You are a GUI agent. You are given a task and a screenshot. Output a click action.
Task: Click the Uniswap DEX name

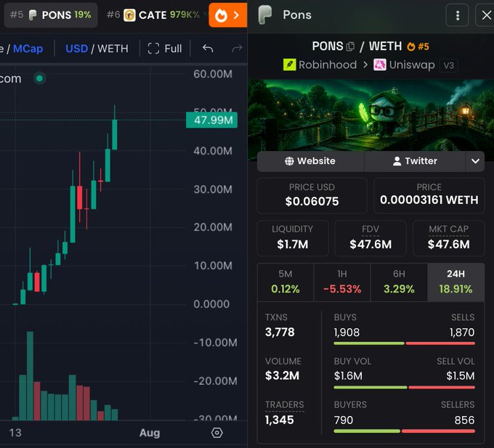[412, 65]
